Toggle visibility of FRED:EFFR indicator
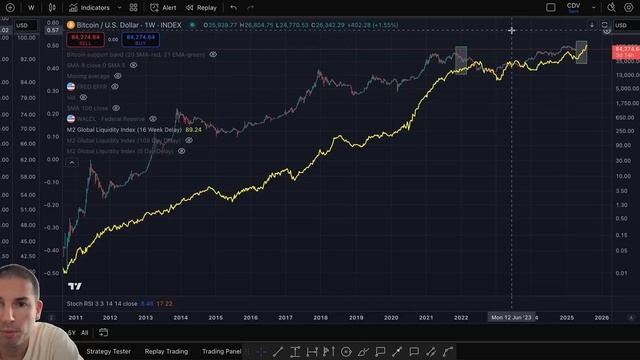Image resolution: width=640 pixels, height=360 pixels. (x=115, y=87)
